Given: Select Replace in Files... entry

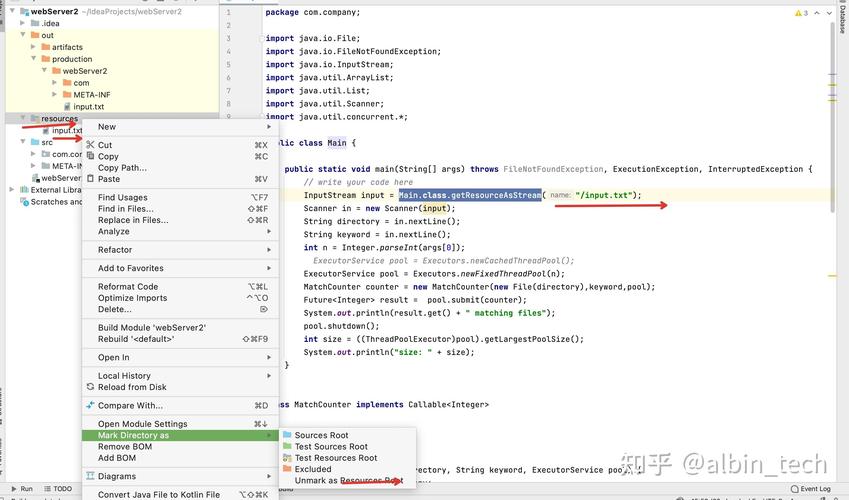Looking at the screenshot, I should pos(180,220).
